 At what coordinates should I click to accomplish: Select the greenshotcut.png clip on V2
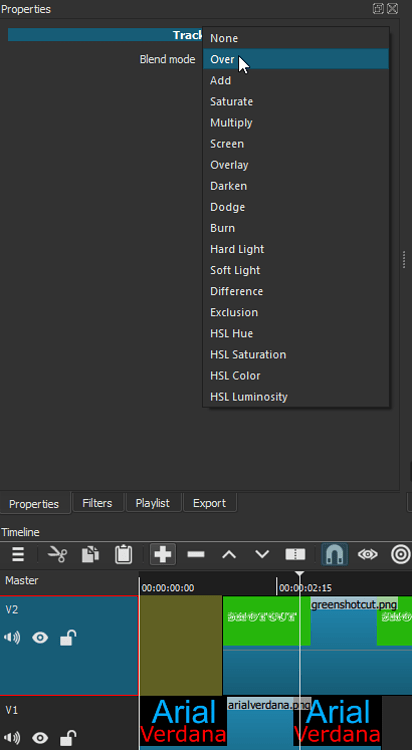tap(317, 646)
